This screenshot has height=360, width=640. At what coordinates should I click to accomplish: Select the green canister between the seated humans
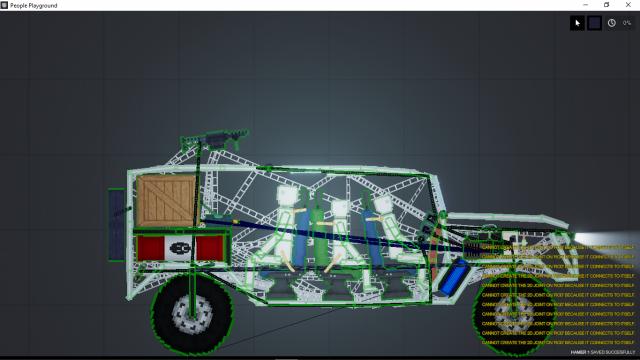pyautogui.click(x=319, y=236)
